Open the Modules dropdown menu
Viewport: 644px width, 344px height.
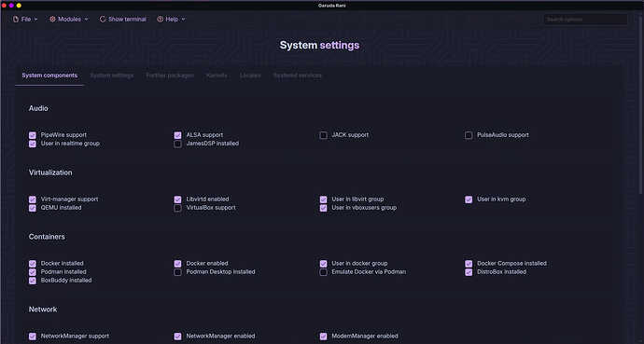(x=68, y=20)
